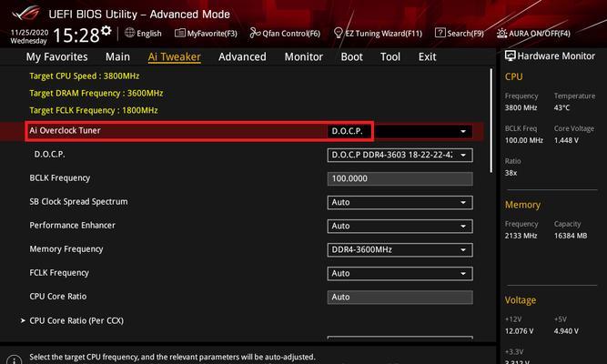Select Ai Overclock Tuner label
This screenshot has width=607, height=364.
65,130
